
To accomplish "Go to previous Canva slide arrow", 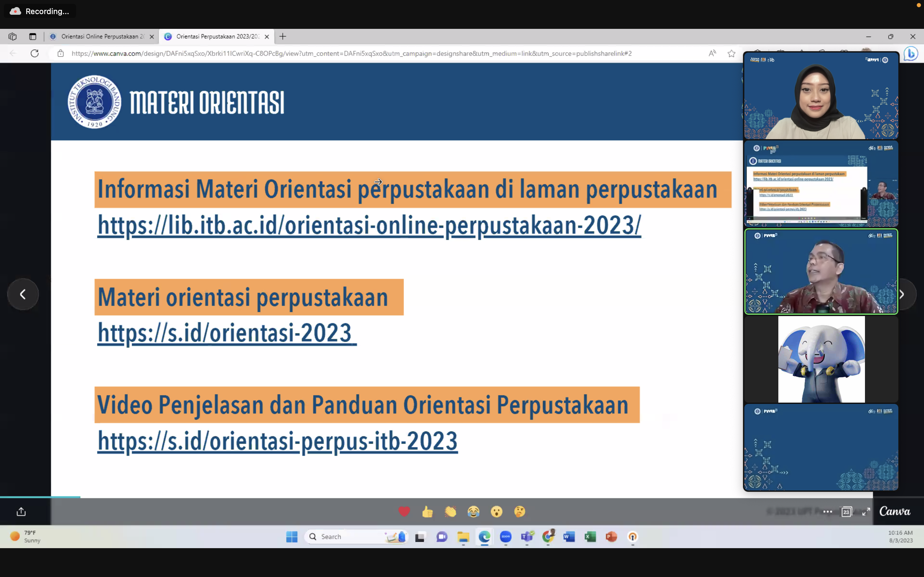I will [x=23, y=294].
